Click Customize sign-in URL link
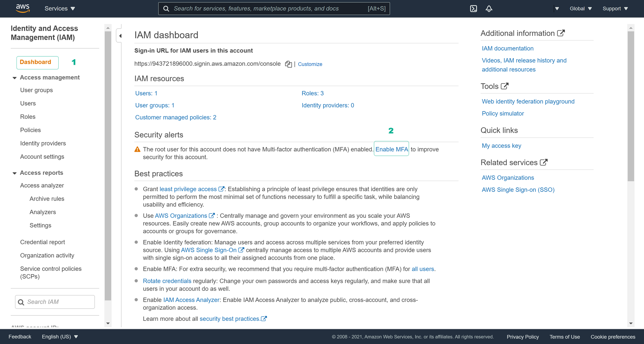The width and height of the screenshot is (644, 344). 310,64
